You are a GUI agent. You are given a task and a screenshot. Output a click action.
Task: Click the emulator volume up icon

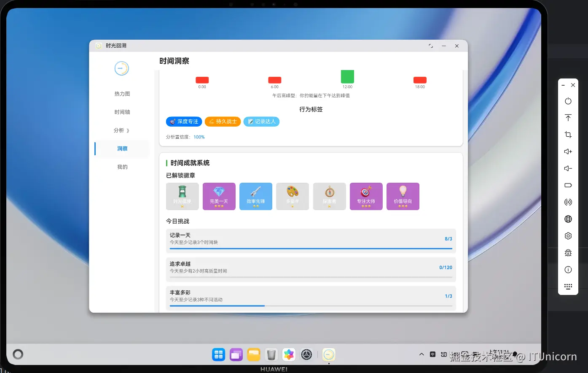click(568, 151)
